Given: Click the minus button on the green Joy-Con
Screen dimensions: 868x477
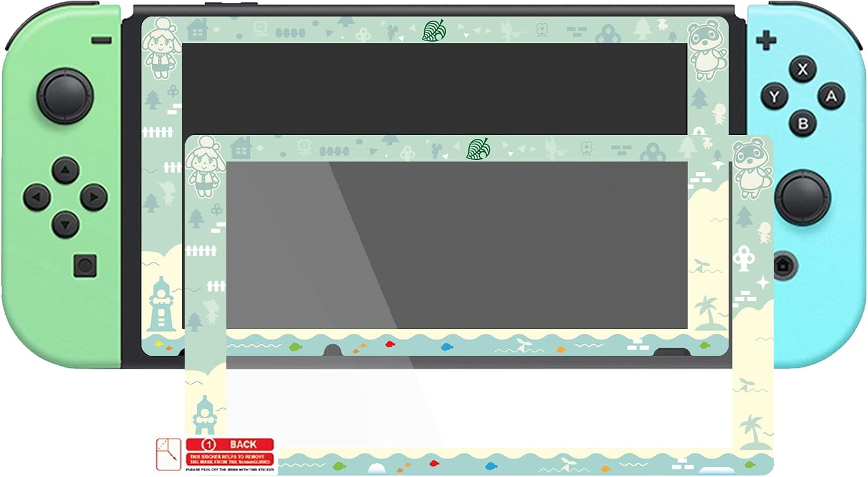Looking at the screenshot, I should (102, 40).
